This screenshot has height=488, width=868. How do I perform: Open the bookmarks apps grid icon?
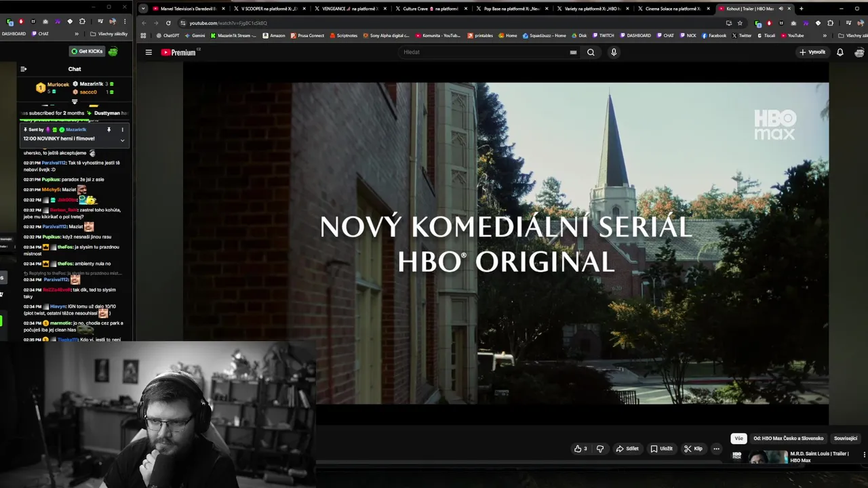pos(143,36)
